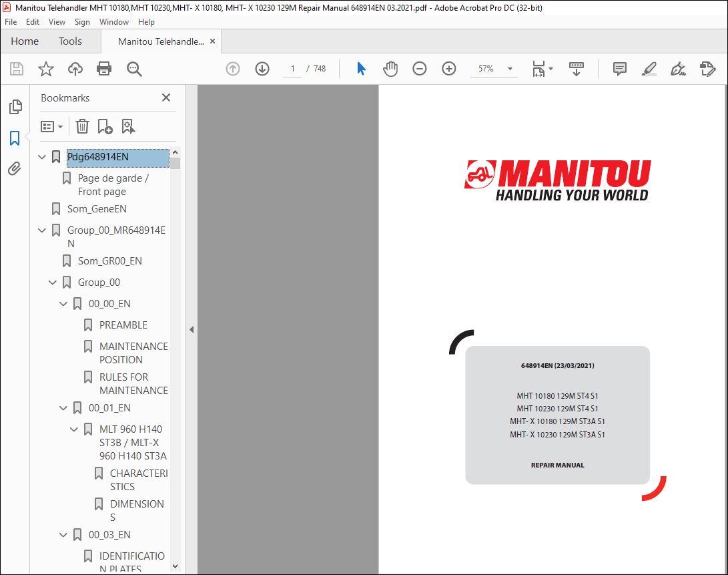This screenshot has width=728, height=575.
Task: Open bookmarks options list dropdown
Action: tap(51, 126)
